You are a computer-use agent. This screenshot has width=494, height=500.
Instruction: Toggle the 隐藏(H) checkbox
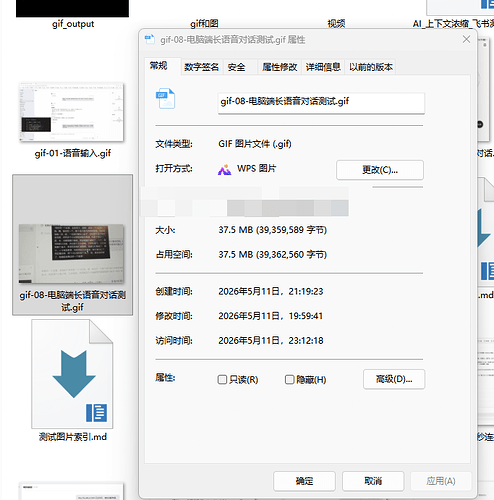click(x=289, y=379)
